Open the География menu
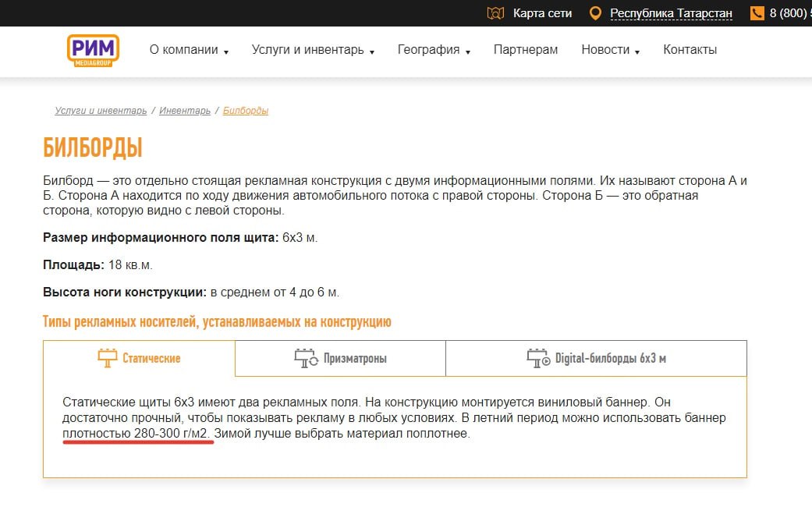The height and width of the screenshot is (507, 812). tap(428, 50)
